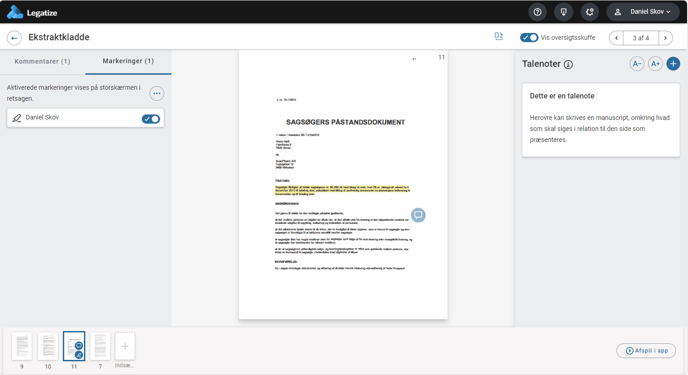
Task: Increase talenote font size with A+
Action: pos(655,64)
